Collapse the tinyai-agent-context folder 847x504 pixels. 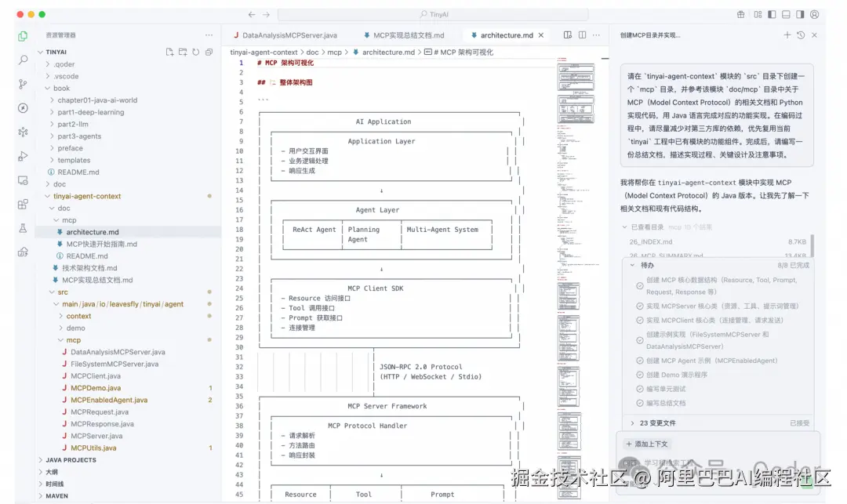(x=48, y=196)
